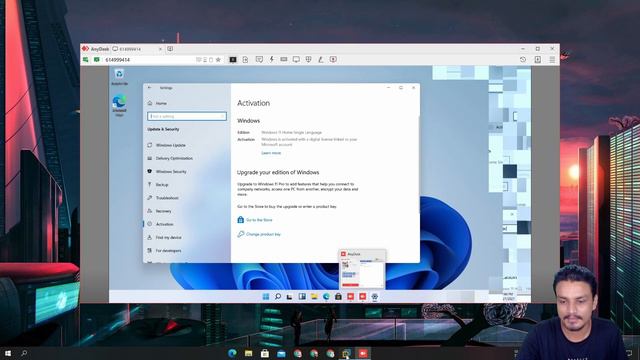Open the local Windows Start button
This screenshot has height=360, width=640.
pyautogui.click(x=8, y=353)
